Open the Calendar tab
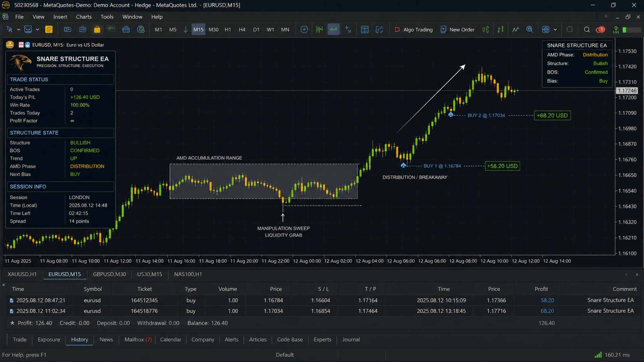This screenshot has width=644, height=362. [171, 339]
